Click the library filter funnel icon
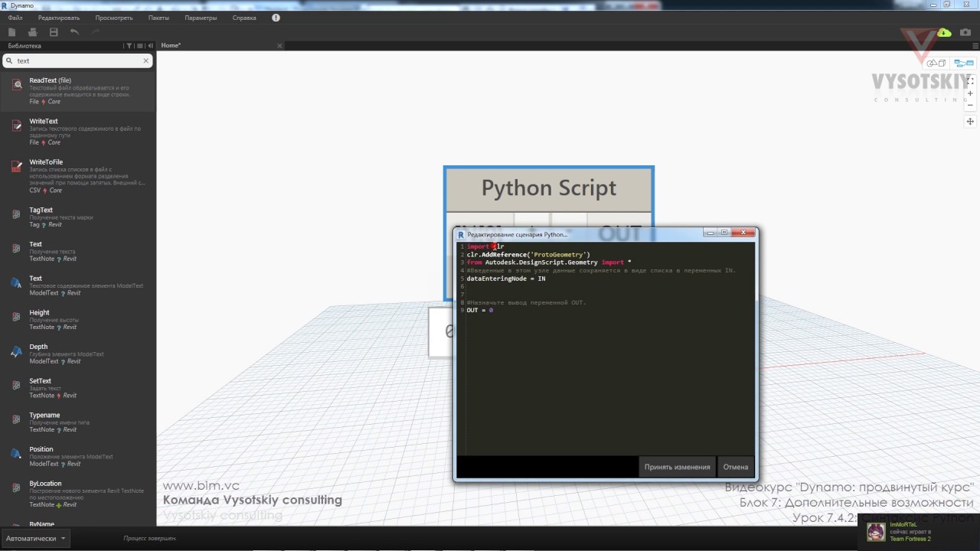The image size is (980, 551). point(129,46)
